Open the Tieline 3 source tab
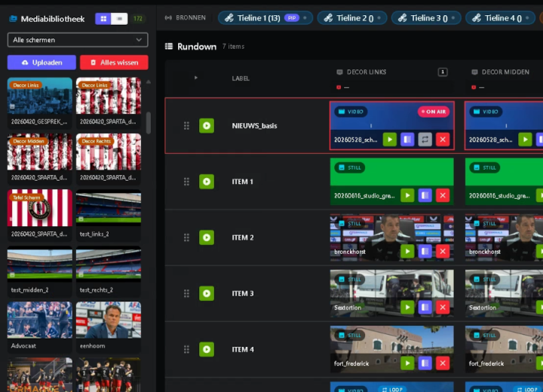 [x=426, y=18]
